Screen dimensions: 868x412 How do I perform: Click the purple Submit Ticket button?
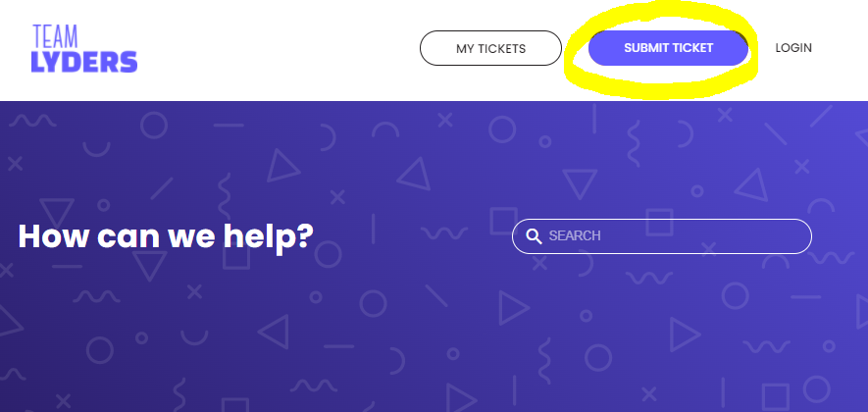tap(668, 48)
